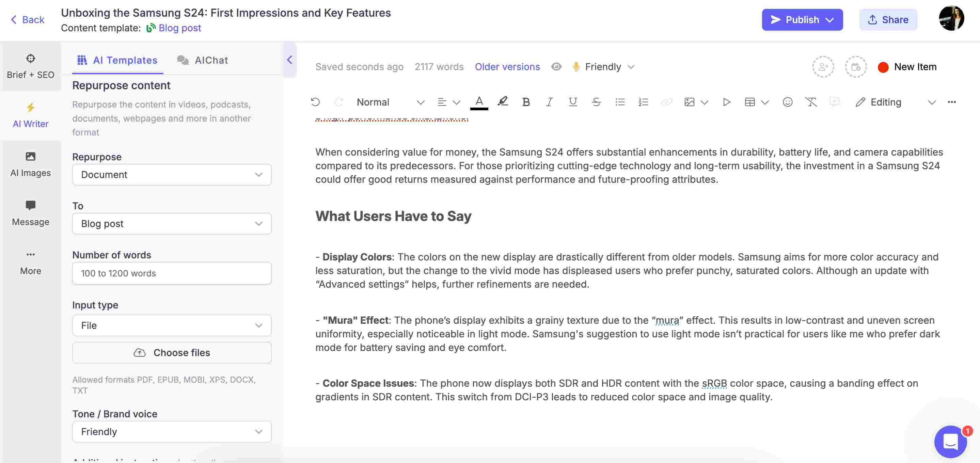This screenshot has width=980, height=463.
Task: Open the To Blog post dropdown
Action: [172, 224]
